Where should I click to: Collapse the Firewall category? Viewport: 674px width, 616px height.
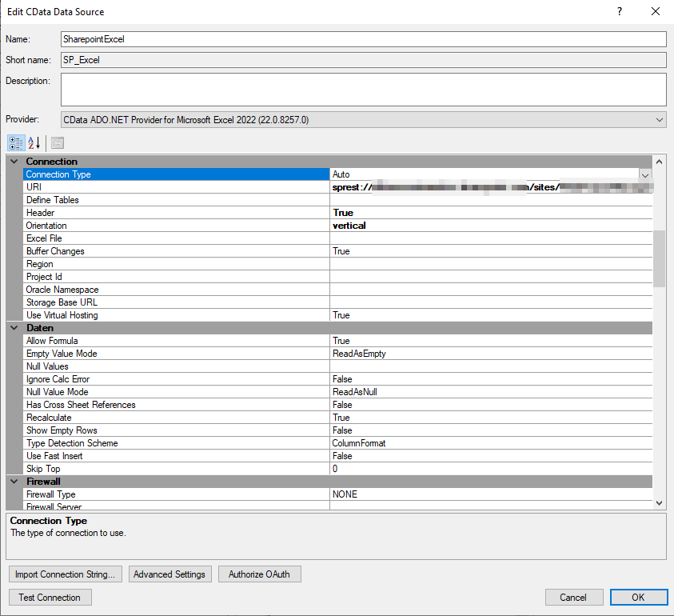coord(14,482)
